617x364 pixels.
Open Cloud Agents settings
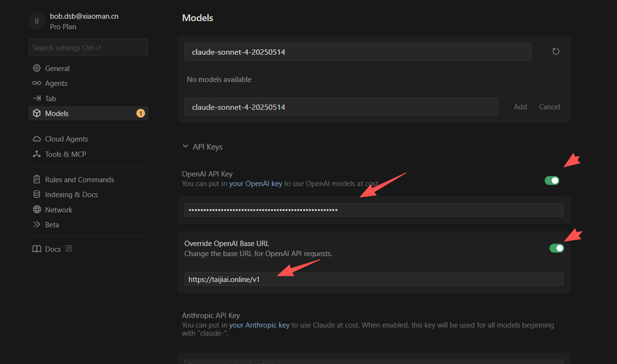click(x=88, y=139)
